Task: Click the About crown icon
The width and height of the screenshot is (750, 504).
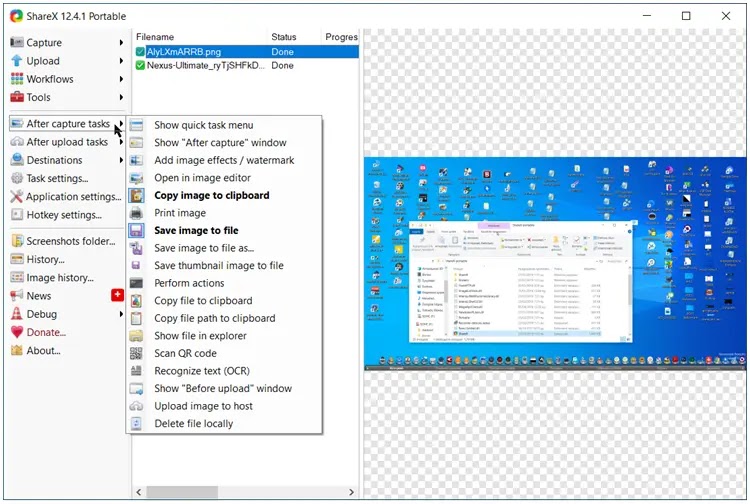Action: 17,350
